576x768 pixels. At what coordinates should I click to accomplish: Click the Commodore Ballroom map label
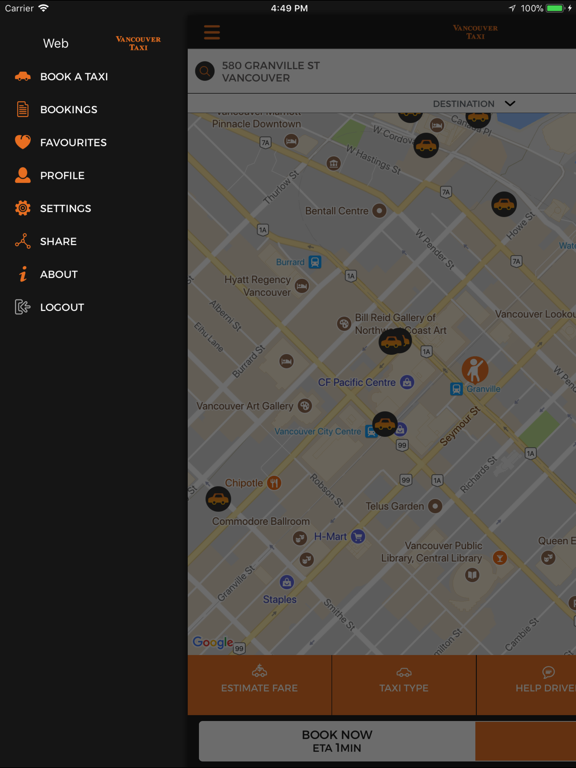(261, 521)
